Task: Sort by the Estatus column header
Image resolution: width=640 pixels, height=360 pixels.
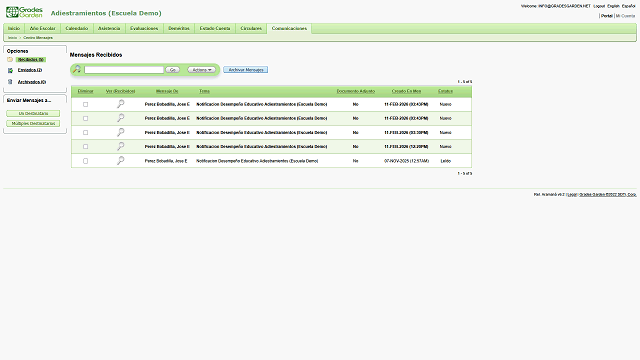Action: [x=445, y=91]
